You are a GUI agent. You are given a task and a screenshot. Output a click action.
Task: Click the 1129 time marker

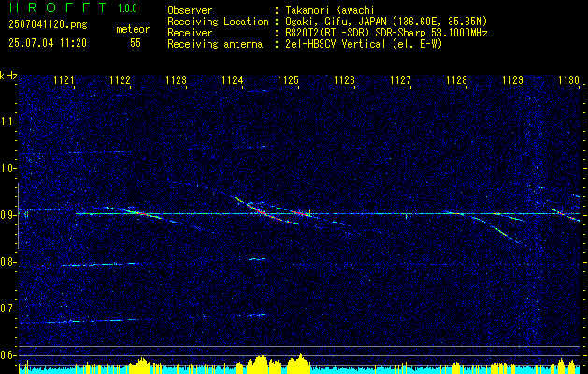tap(512, 79)
